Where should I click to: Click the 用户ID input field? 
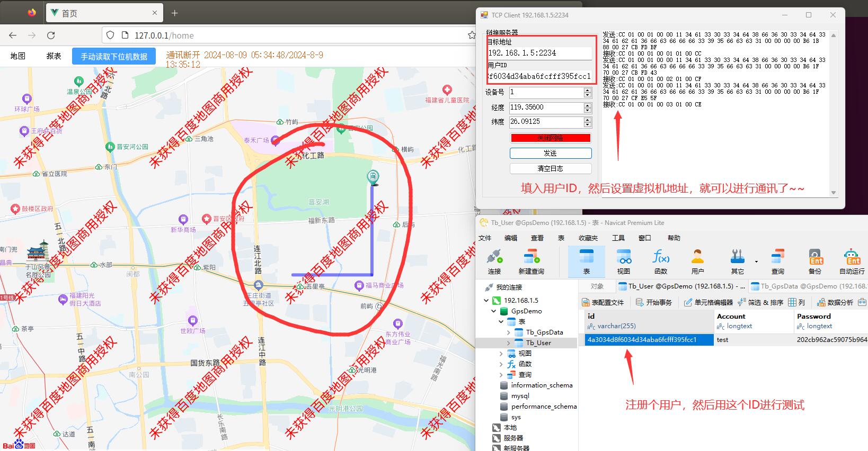(539, 76)
